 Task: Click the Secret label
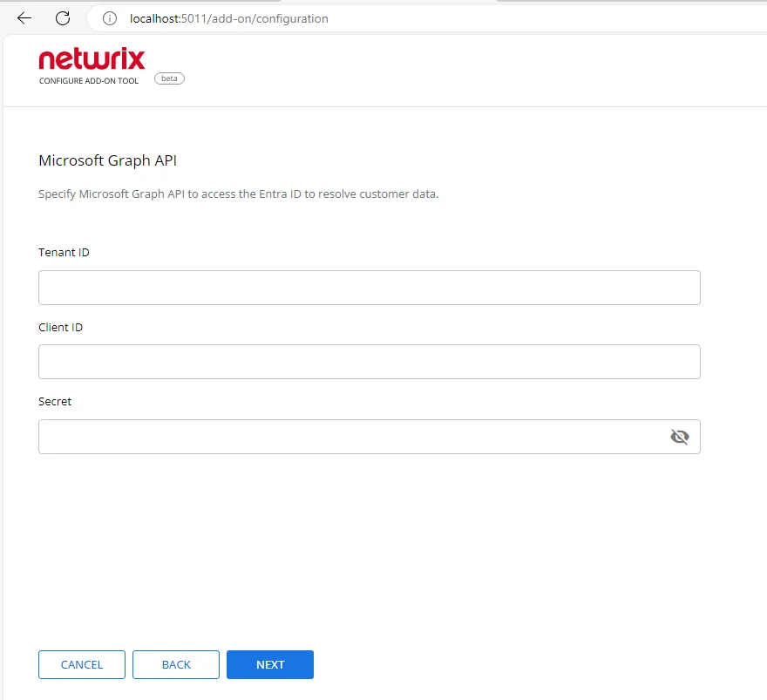[x=55, y=402]
